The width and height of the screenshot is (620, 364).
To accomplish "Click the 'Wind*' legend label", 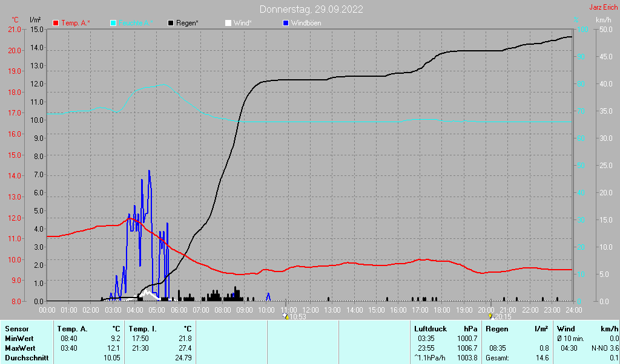I will [242, 24].
